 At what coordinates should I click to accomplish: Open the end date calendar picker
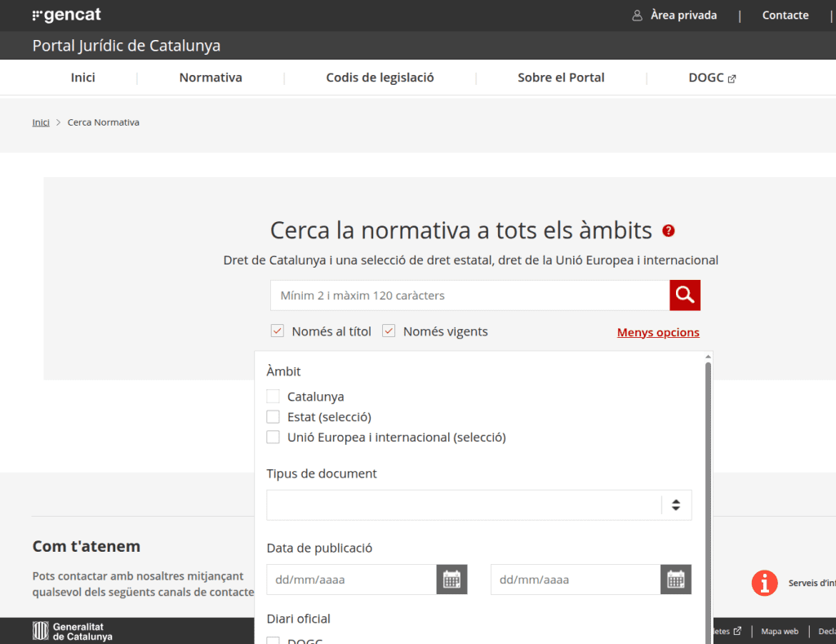(675, 580)
